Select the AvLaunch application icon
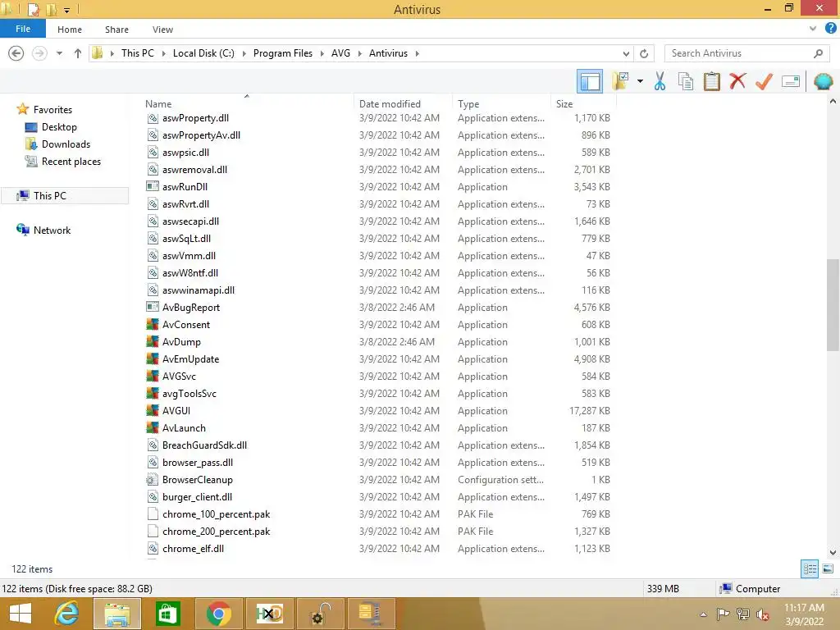Viewport: 840px width, 630px height. click(x=153, y=428)
